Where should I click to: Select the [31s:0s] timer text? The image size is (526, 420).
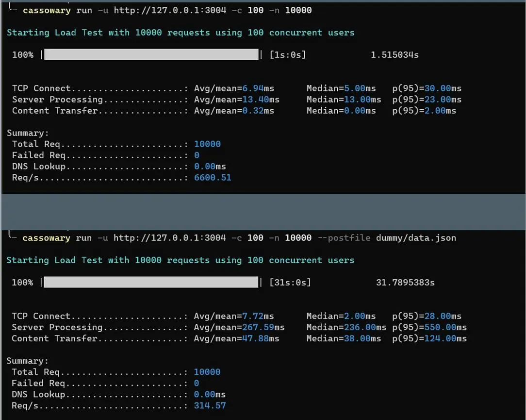tap(290, 283)
